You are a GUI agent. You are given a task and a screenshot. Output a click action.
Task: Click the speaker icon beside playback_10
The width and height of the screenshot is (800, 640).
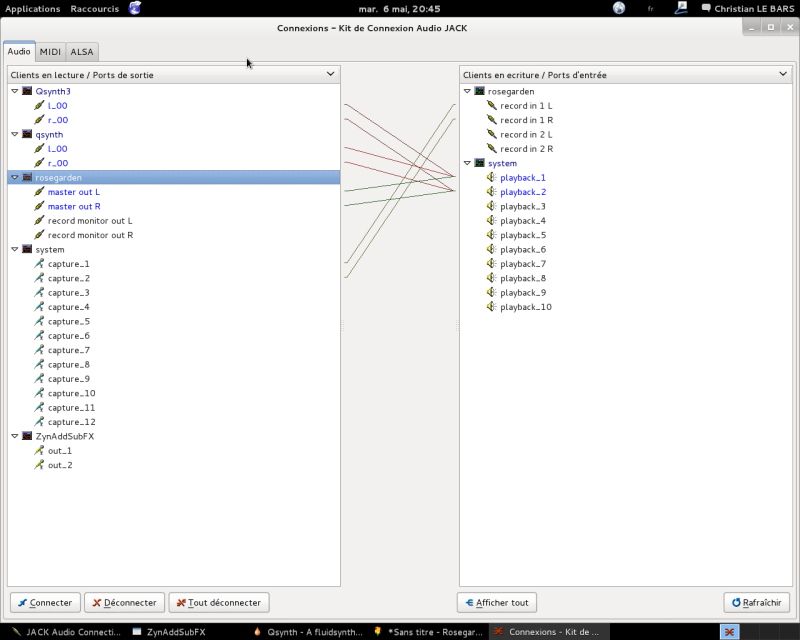[x=492, y=307]
